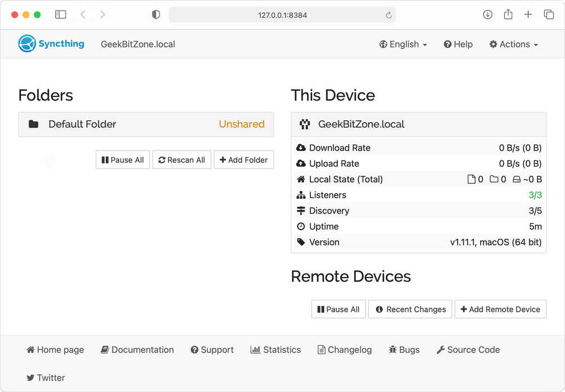Open a new Safari tab
The width and height of the screenshot is (565, 392).
(528, 15)
